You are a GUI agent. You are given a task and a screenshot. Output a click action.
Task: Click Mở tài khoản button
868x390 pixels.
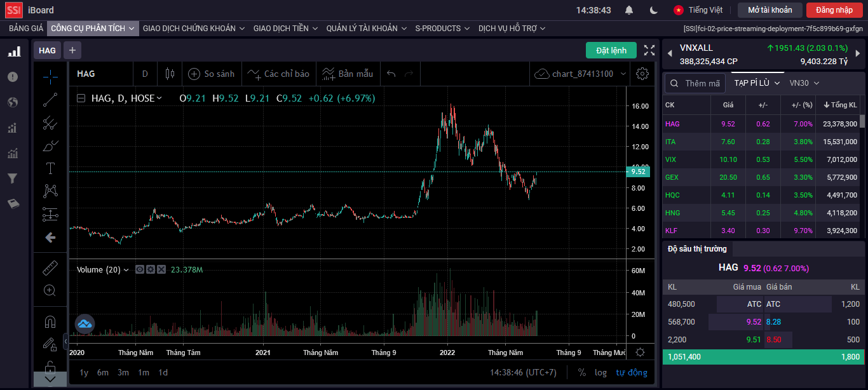[x=770, y=10]
